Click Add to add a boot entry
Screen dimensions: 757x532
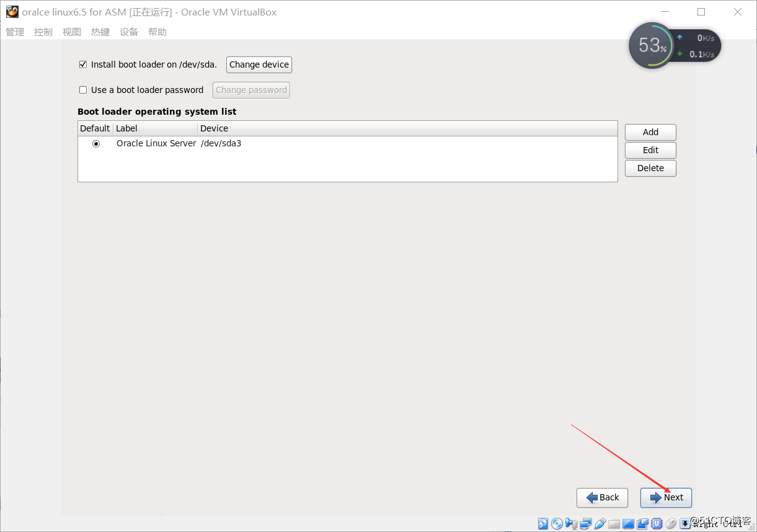650,132
